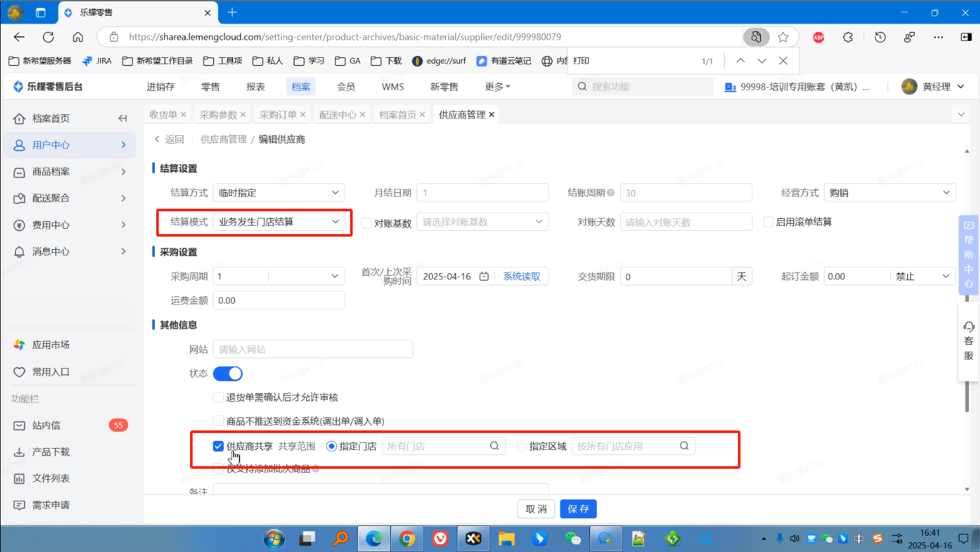
Task: Open the 更多 top menu dropdown
Action: click(x=498, y=86)
